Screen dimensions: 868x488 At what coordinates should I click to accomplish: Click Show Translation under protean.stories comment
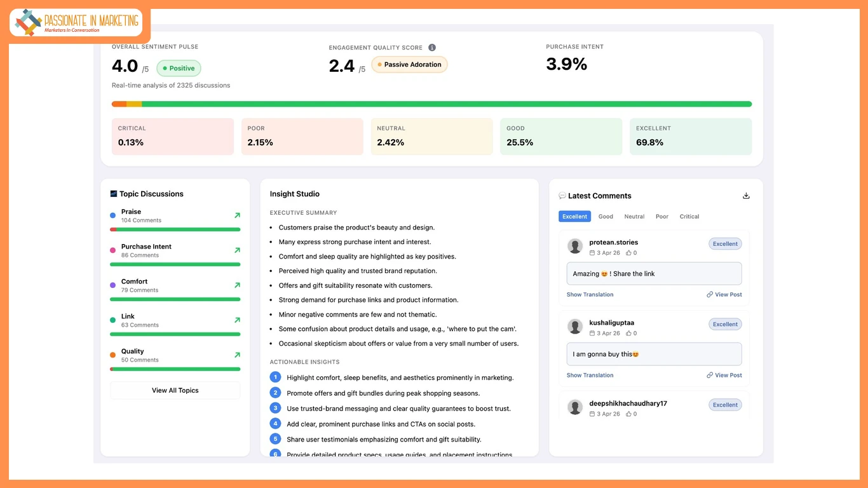coord(590,295)
